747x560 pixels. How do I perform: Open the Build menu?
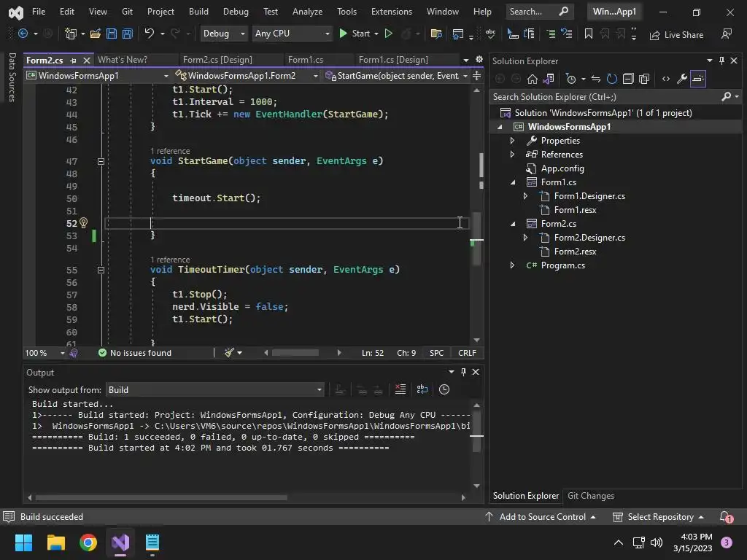click(198, 12)
